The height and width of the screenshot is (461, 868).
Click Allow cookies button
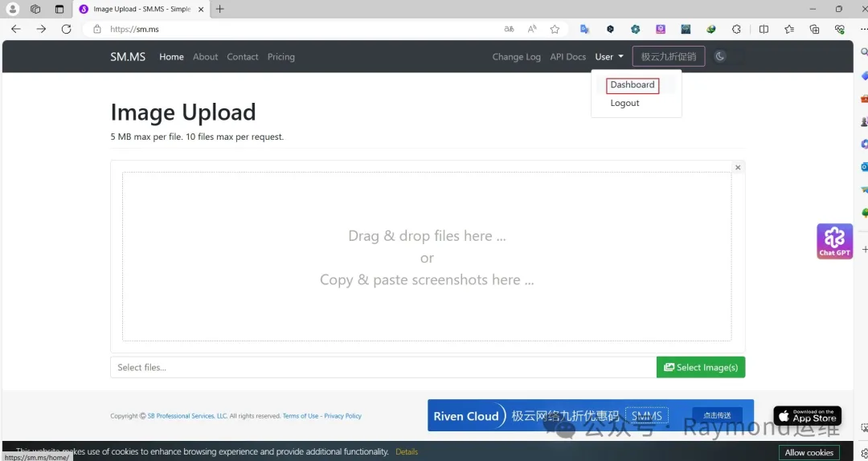(x=809, y=452)
